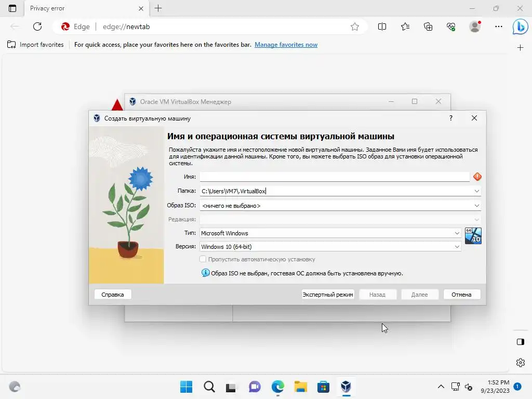Open the notification count badge

coord(517,387)
